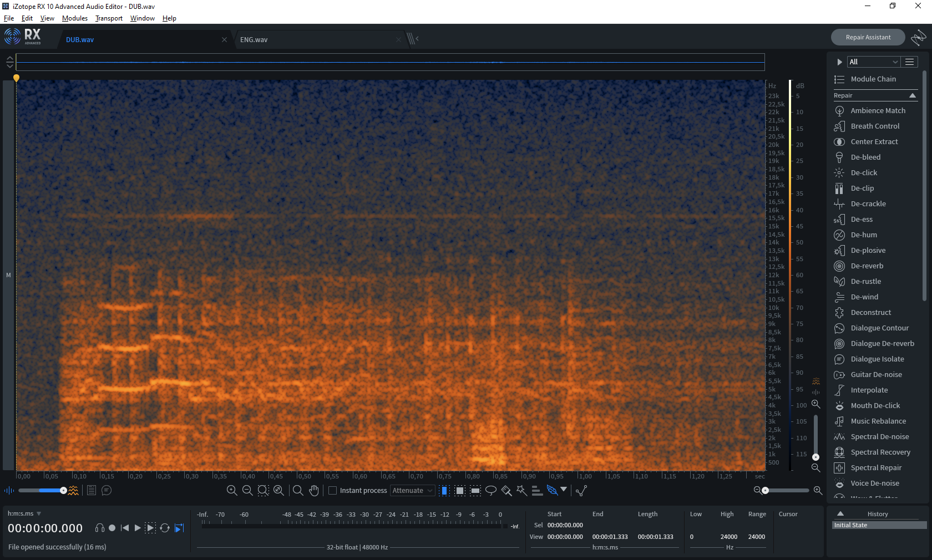Viewport: 932px width, 560px height.
Task: Zoom to selection in the toolbar
Action: pos(263,490)
